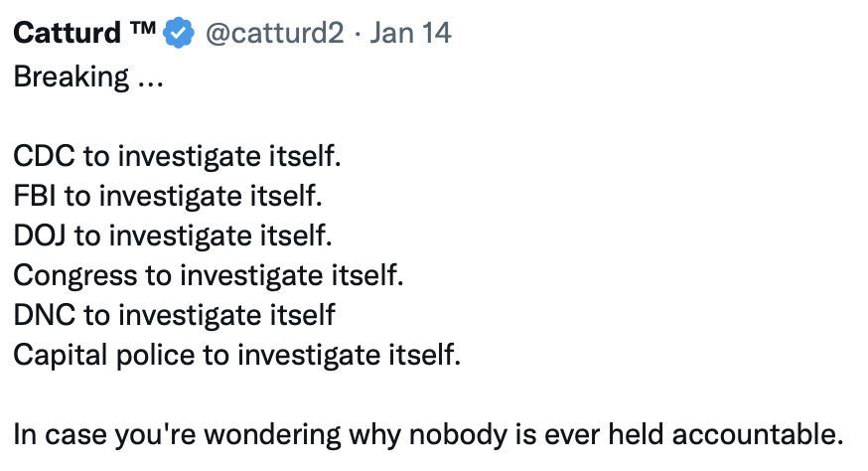
Task: Select the 'DNC to investigate itself' line
Action: click(174, 315)
